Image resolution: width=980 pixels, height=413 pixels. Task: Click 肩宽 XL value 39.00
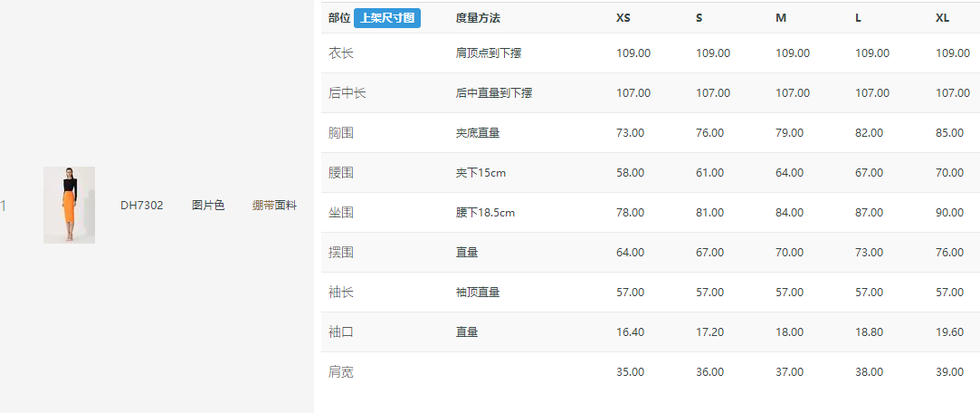(x=949, y=372)
